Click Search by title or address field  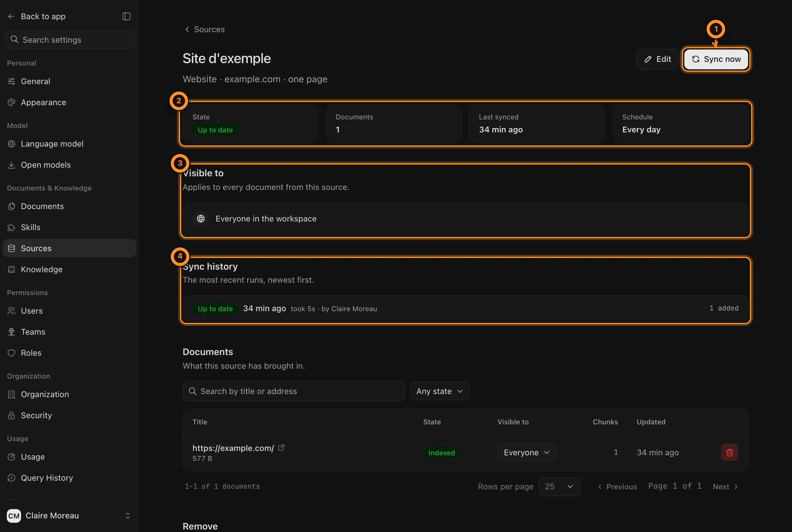(x=294, y=391)
